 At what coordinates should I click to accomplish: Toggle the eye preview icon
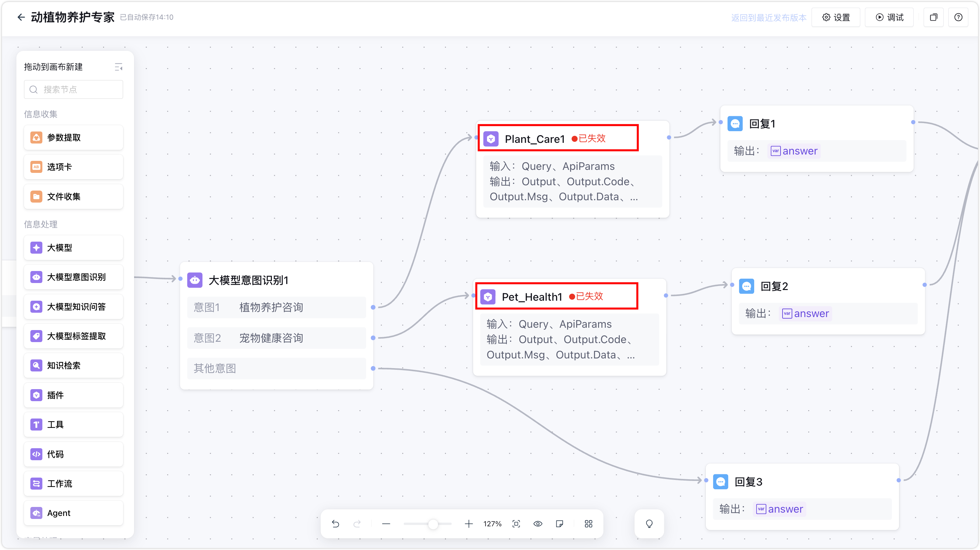pos(538,524)
